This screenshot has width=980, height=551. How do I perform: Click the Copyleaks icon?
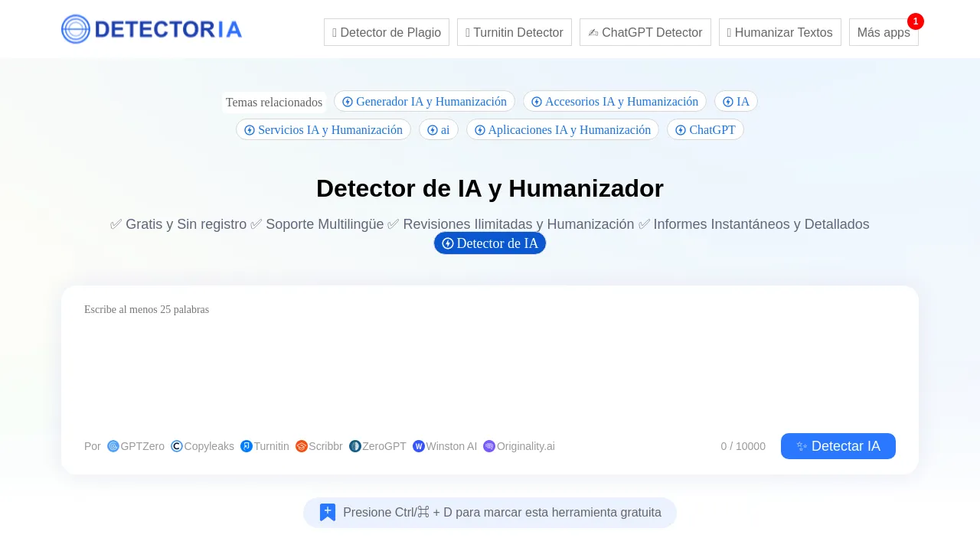pyautogui.click(x=177, y=446)
